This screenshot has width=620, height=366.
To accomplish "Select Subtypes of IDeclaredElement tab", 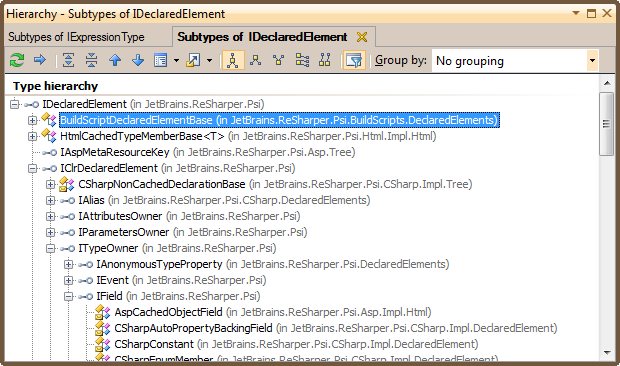I will click(x=262, y=37).
